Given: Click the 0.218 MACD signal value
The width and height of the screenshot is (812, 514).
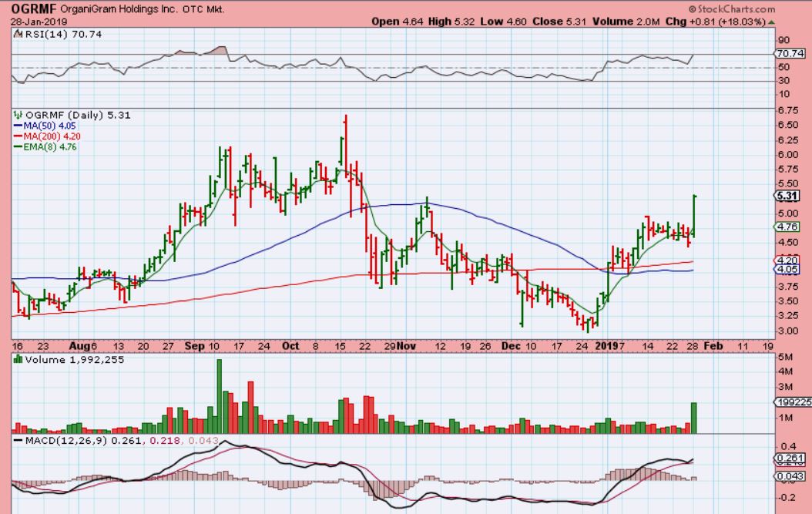Looking at the screenshot, I should tap(165, 441).
